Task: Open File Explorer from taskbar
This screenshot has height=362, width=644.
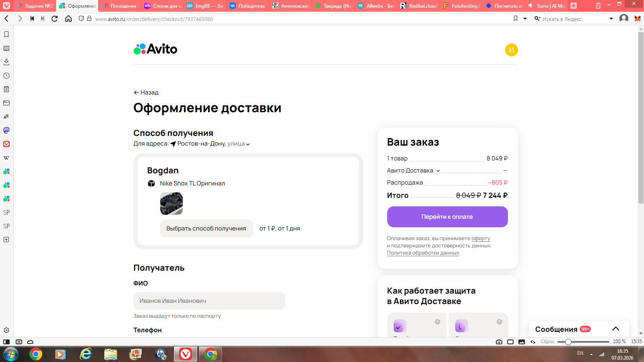Action: point(110,354)
